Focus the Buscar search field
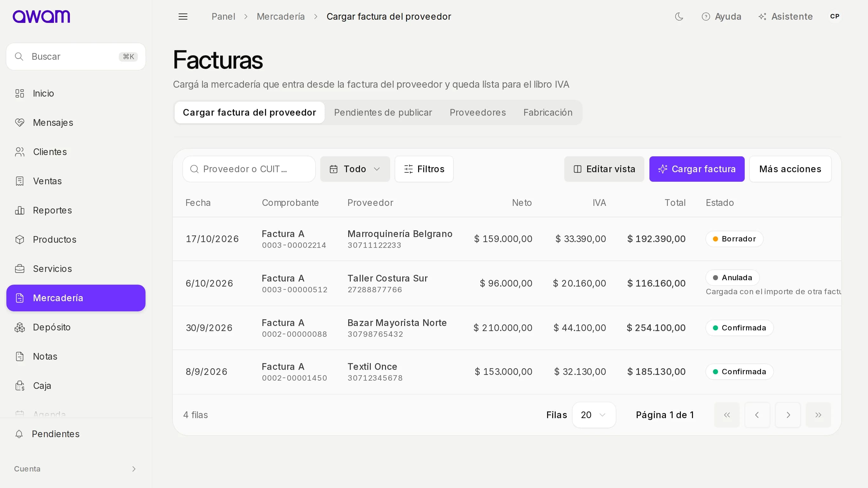The image size is (868, 488). coord(76,57)
